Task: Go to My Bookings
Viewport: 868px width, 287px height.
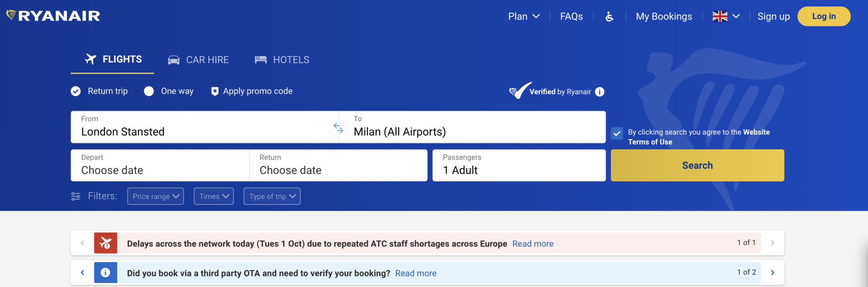Action: (663, 17)
